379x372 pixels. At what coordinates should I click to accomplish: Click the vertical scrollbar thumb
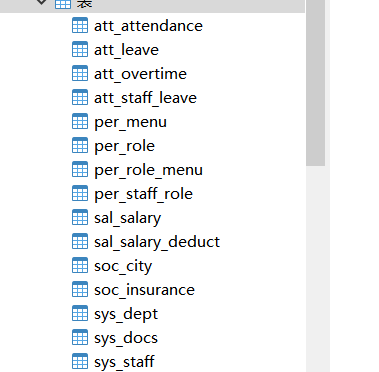315,83
